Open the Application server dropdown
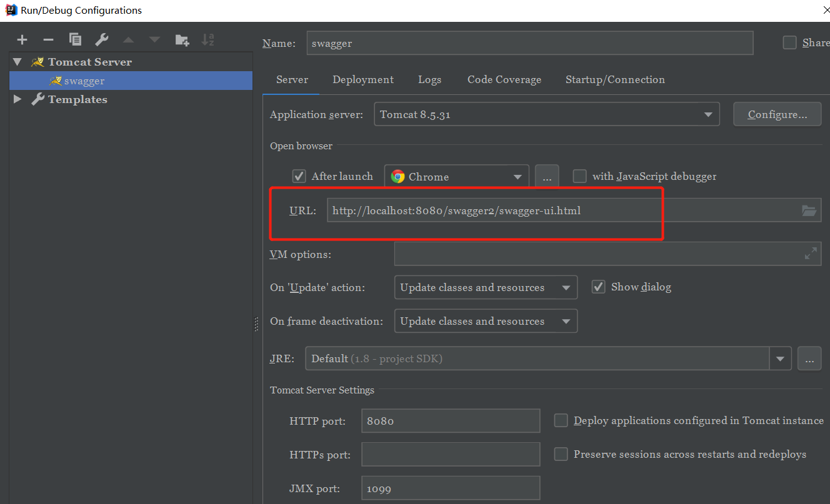Screen dimensions: 830x504 click(546, 114)
